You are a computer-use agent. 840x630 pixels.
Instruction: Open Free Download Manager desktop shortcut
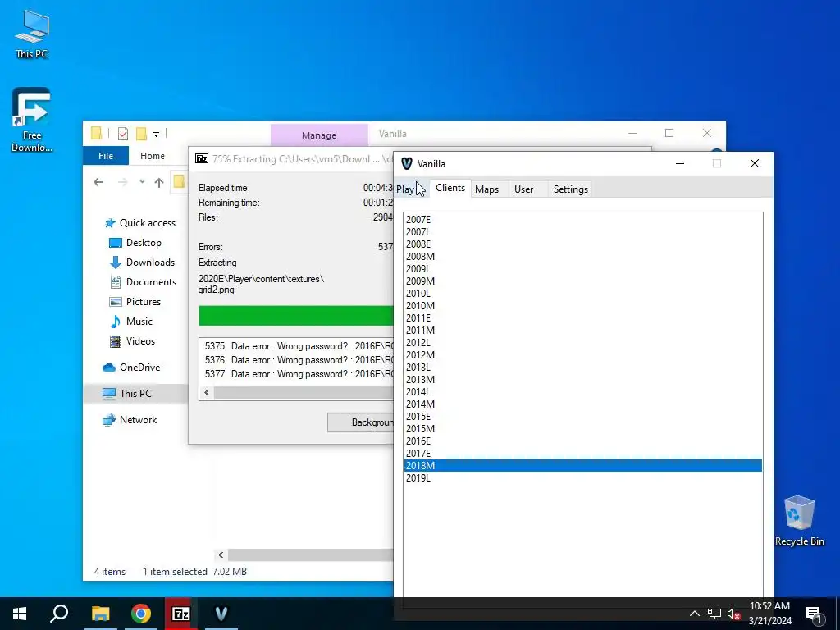pyautogui.click(x=32, y=119)
